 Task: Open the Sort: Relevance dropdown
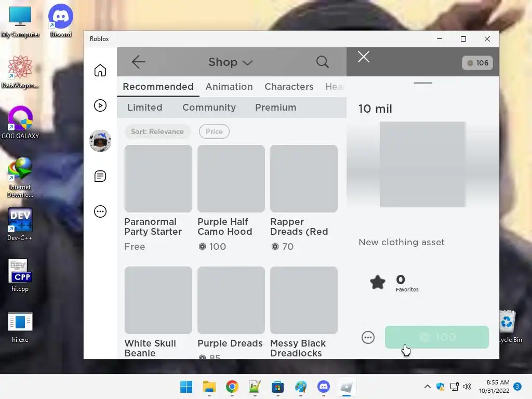click(x=157, y=131)
